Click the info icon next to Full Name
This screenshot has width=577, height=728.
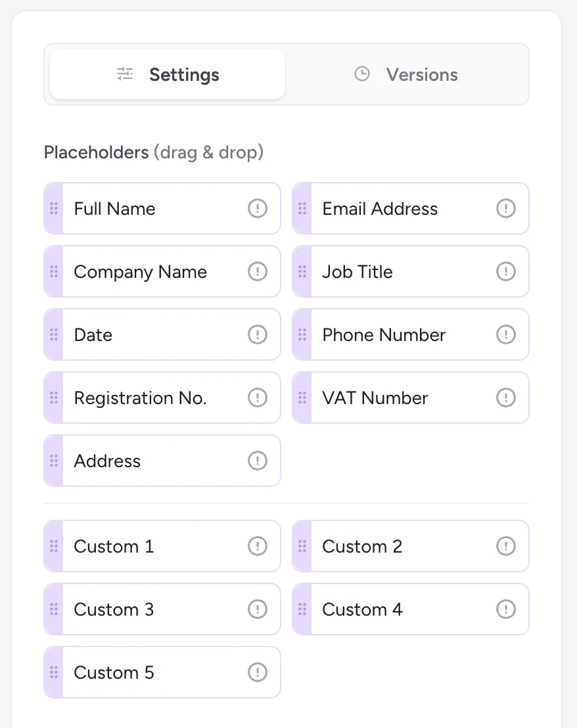click(x=258, y=208)
